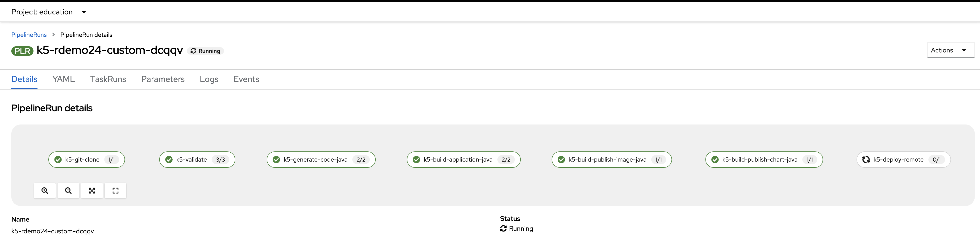Click the underlined Name label in details section
Image resolution: width=980 pixels, height=240 pixels.
tap(20, 219)
